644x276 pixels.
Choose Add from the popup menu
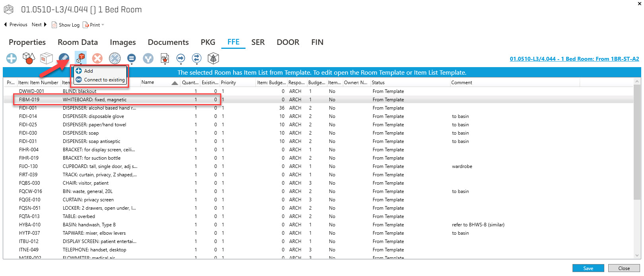click(x=88, y=71)
